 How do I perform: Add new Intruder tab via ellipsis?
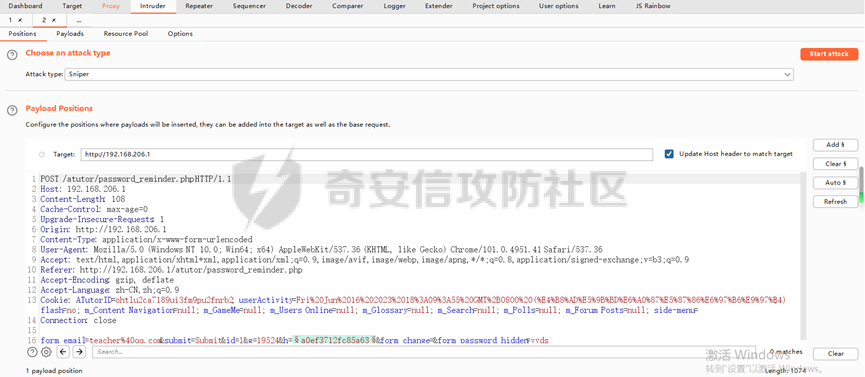[x=79, y=20]
